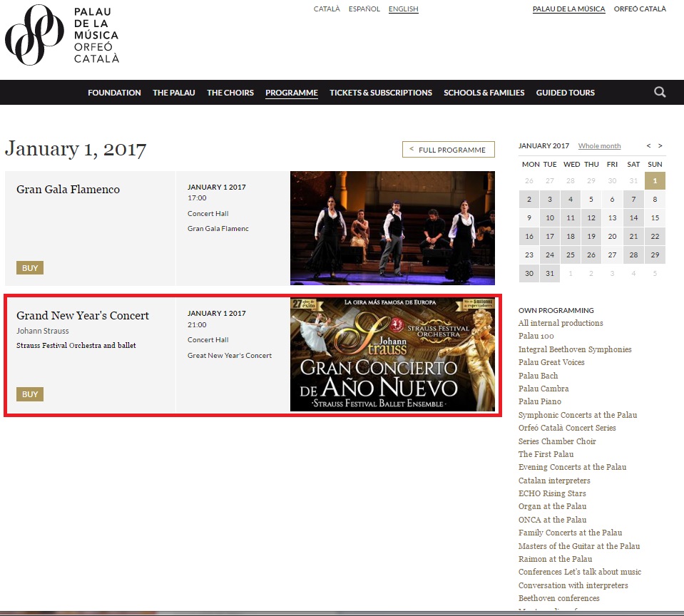
Task: Open The Palau menu
Action: pyautogui.click(x=173, y=93)
